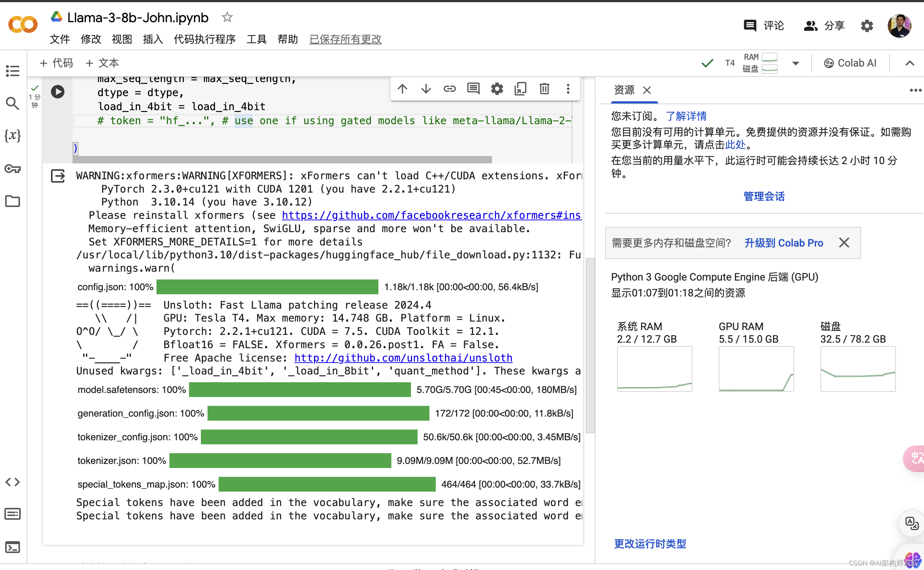Image resolution: width=924 pixels, height=570 pixels.
Task: Open the 文件 menu
Action: pos(60,39)
